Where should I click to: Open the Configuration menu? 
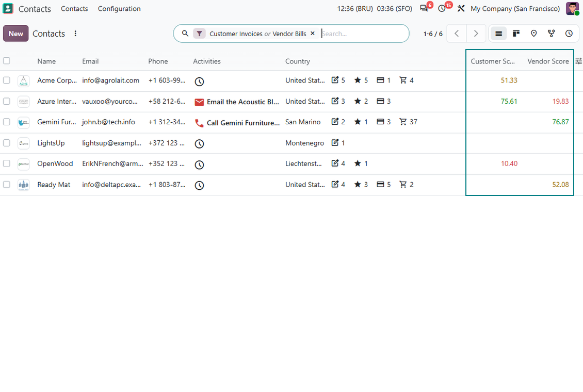[x=119, y=9]
